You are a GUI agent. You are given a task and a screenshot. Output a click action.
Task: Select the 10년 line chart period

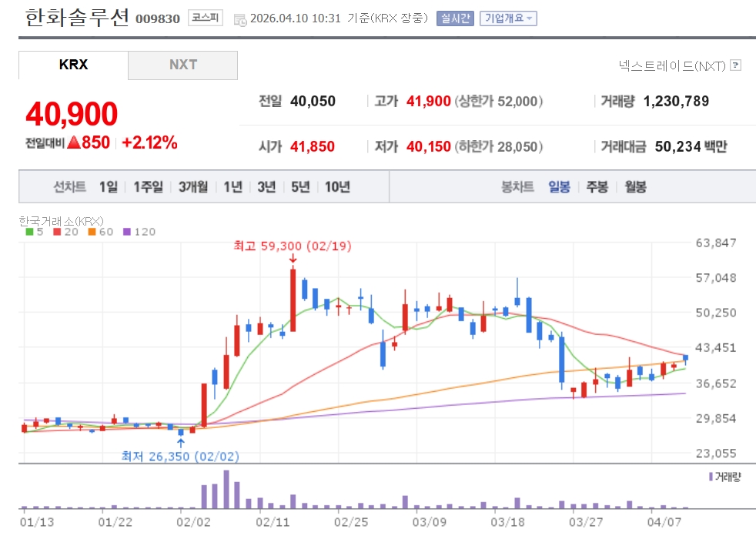337,186
